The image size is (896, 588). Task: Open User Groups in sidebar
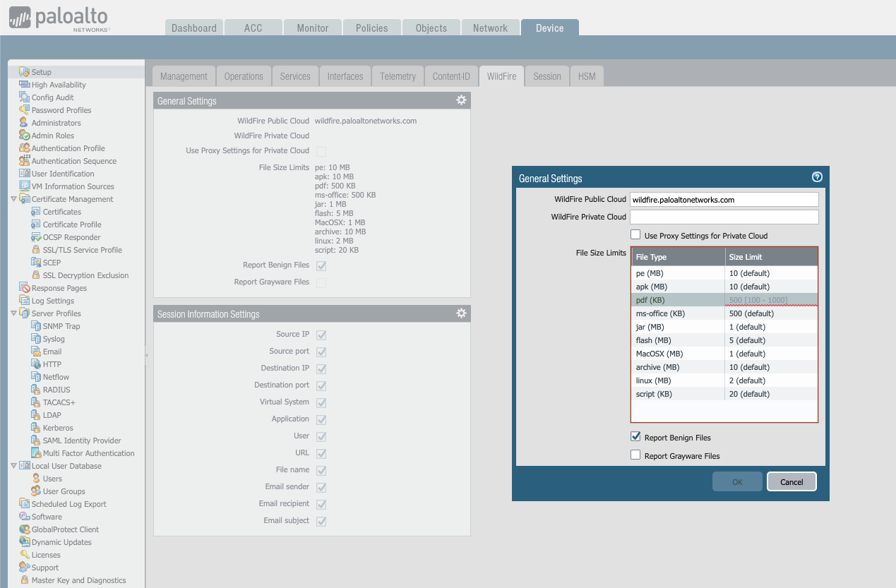[x=64, y=491]
